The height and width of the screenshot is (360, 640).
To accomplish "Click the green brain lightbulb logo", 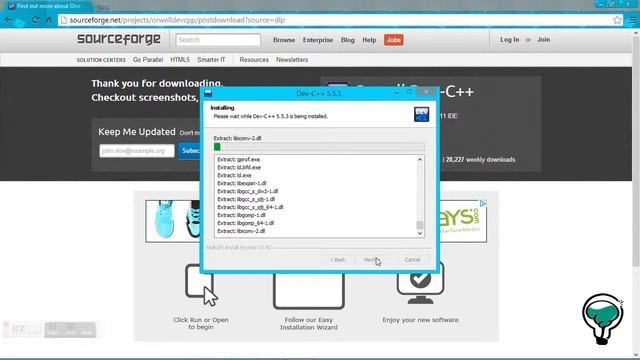I will 602,319.
